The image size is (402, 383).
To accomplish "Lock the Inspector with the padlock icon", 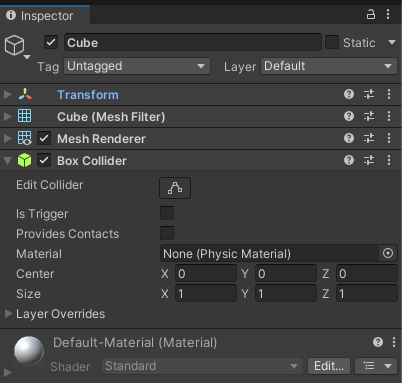I will tap(371, 14).
